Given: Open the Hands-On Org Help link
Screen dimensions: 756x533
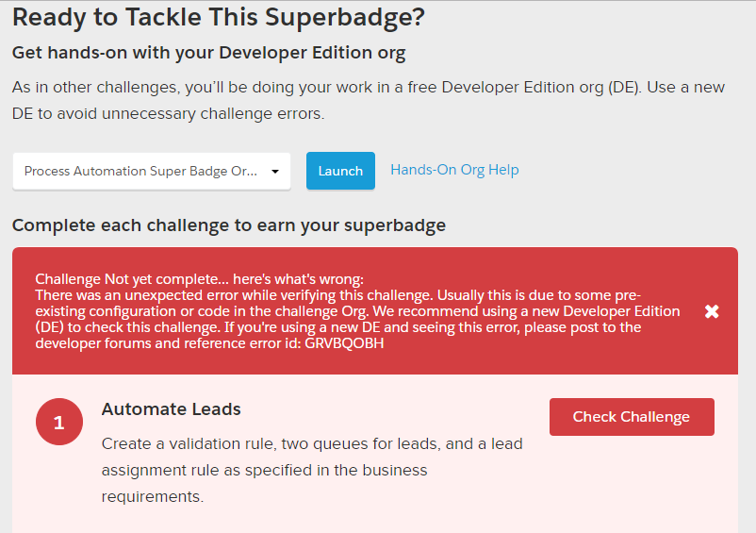Looking at the screenshot, I should tap(454, 170).
